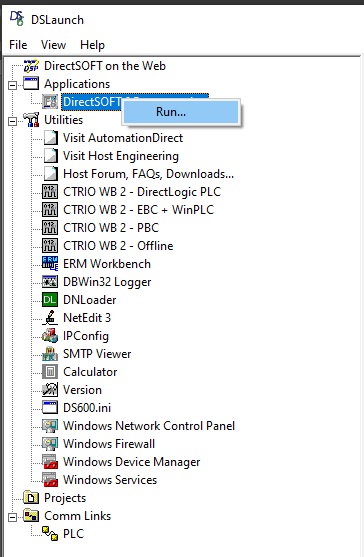
Task: Select CTRIO WB 2 - DirectLogic PLC text
Action: click(x=142, y=192)
